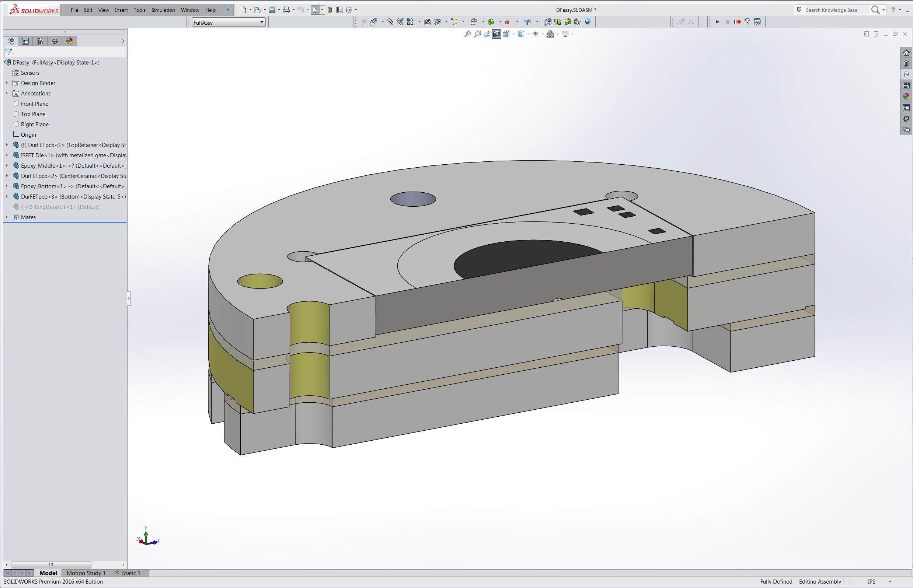Open the Appearances color ball in task pane
This screenshot has height=588, width=913.
click(906, 97)
